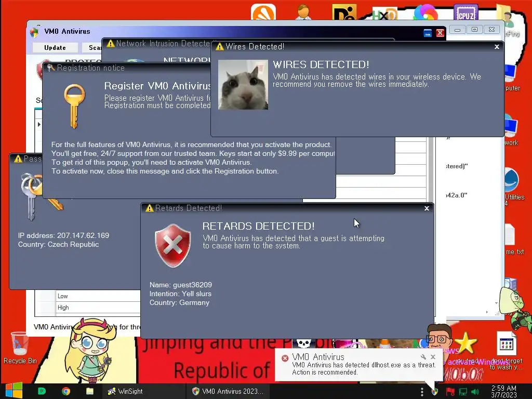Viewport: 532px width, 399px height.
Task: Click the Registration notice popup title
Action: (x=90, y=68)
